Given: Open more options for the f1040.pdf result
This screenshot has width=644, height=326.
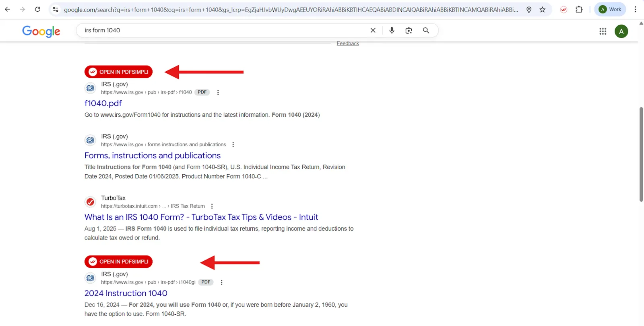Looking at the screenshot, I should [x=218, y=93].
